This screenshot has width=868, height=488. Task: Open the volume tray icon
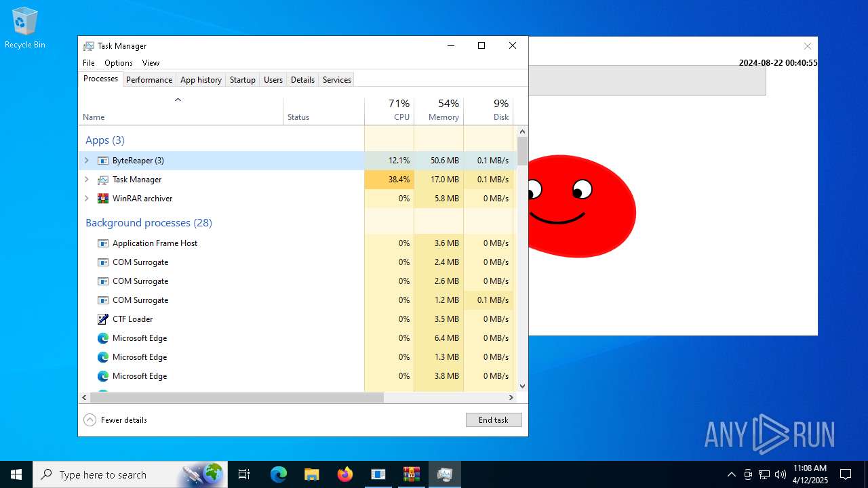[x=781, y=474]
